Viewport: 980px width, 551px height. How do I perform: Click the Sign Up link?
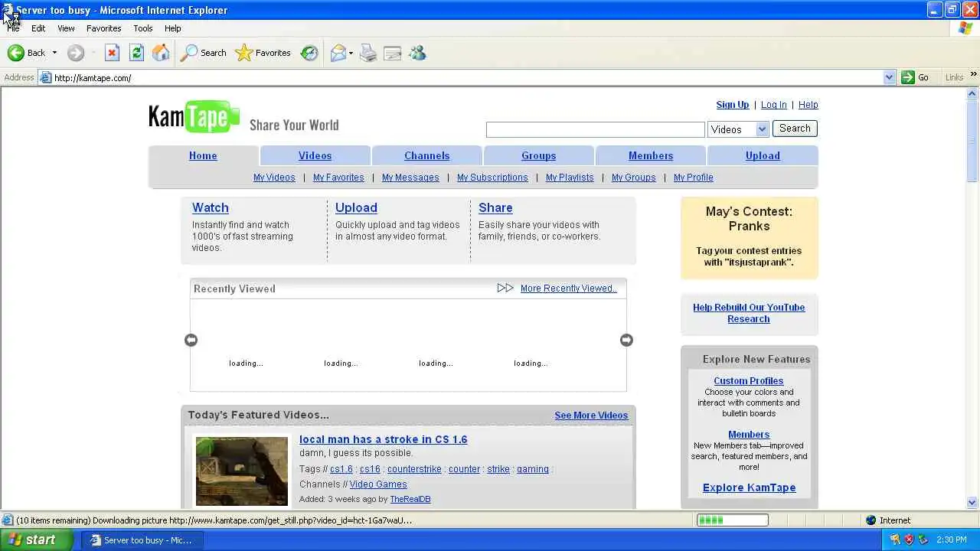pos(732,105)
